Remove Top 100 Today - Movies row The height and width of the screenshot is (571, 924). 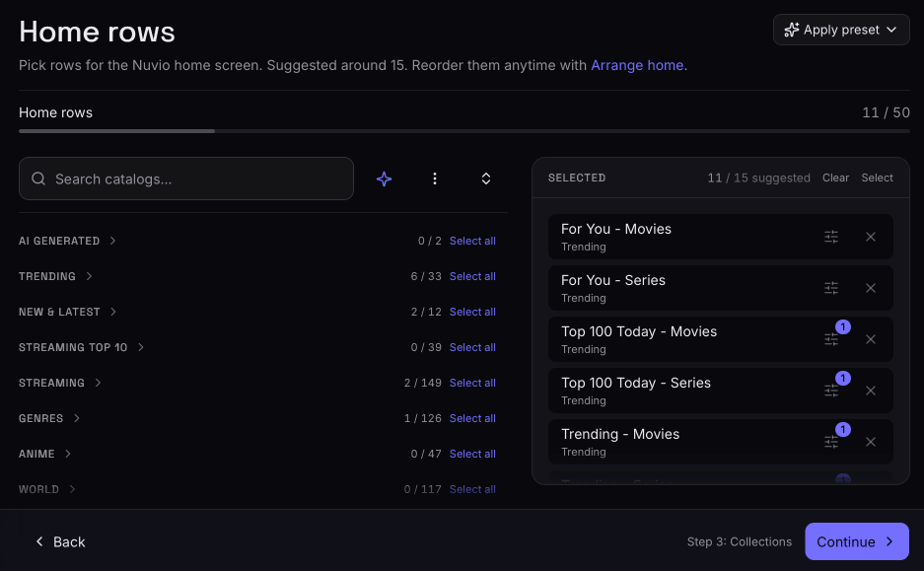point(871,339)
